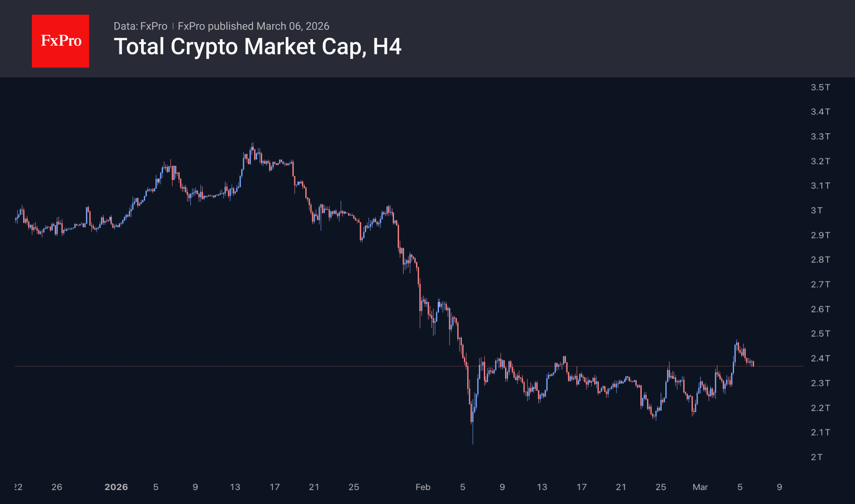Select the 3.3T price axis label

pyautogui.click(x=820, y=136)
